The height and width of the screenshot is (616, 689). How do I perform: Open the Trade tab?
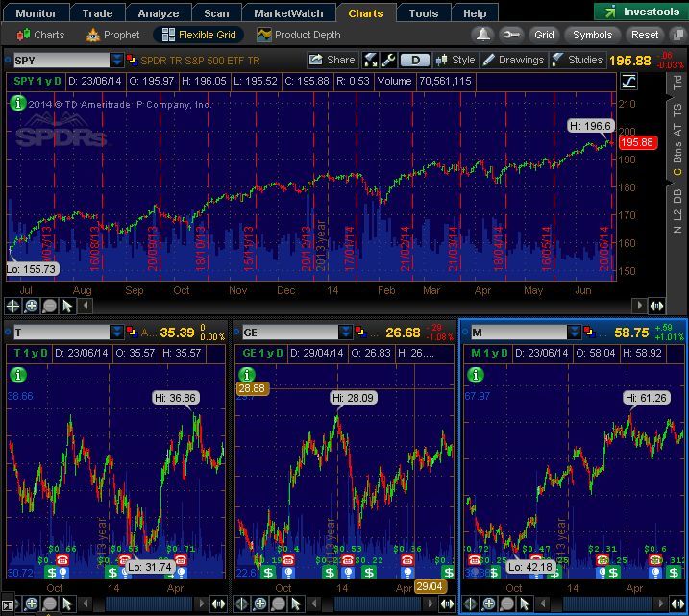pos(98,13)
